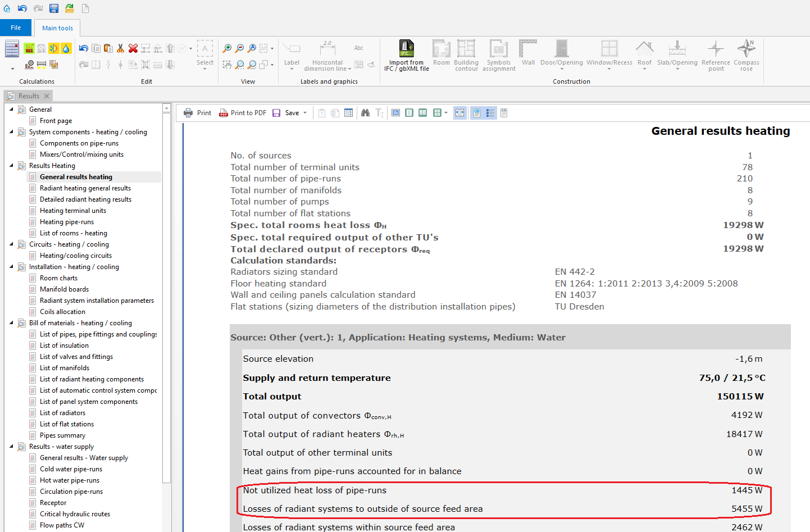Viewport: 810px width, 532px height.
Task: Collapse the Bill of materials tree node
Action: tap(11, 323)
